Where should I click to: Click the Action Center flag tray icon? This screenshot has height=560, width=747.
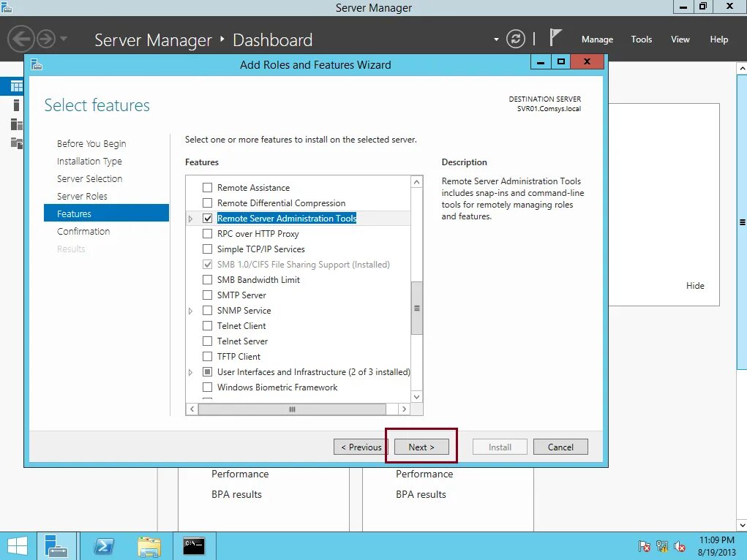pos(644,546)
